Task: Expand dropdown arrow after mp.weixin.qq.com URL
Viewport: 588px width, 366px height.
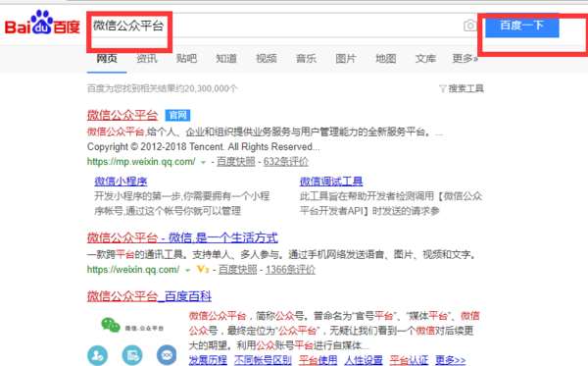Action: [203, 162]
